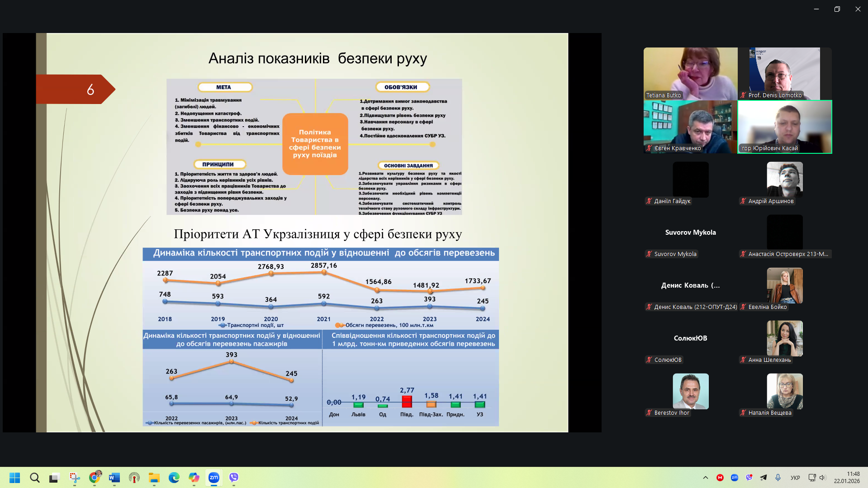
Task: Open Copilot from the taskbar
Action: (194, 478)
